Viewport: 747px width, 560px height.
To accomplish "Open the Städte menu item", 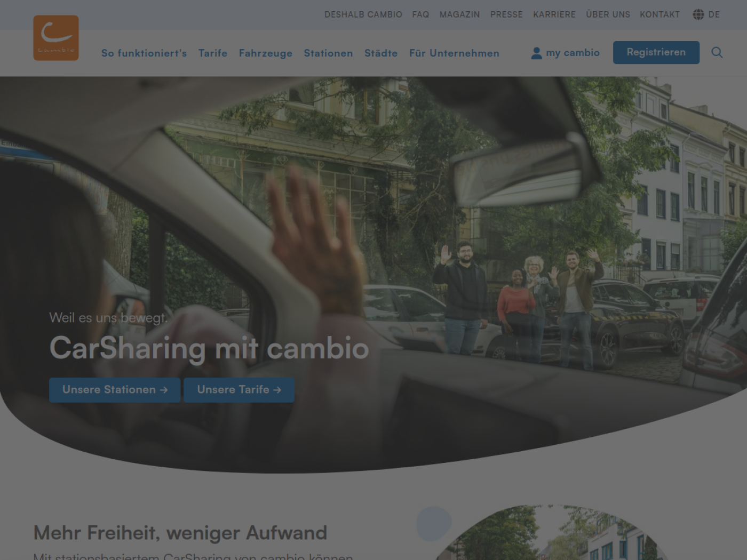I will pyautogui.click(x=381, y=53).
